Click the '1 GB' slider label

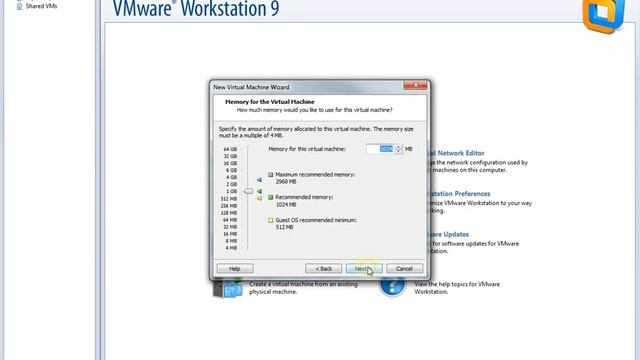coord(231,191)
